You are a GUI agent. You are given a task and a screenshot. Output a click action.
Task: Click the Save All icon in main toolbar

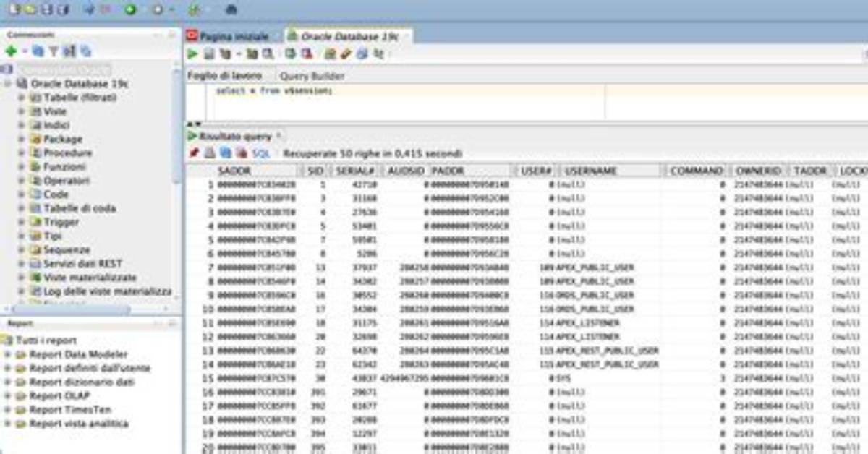(63, 9)
